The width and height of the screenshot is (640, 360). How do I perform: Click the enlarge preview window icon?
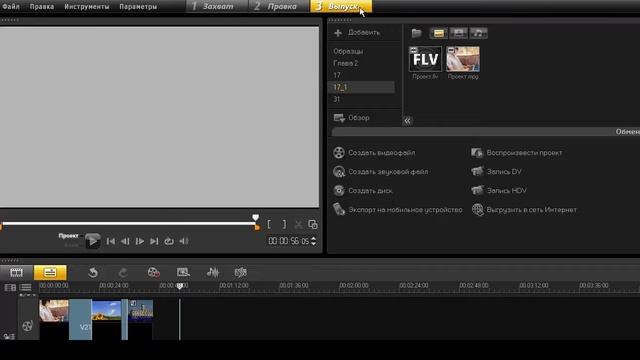click(313, 224)
